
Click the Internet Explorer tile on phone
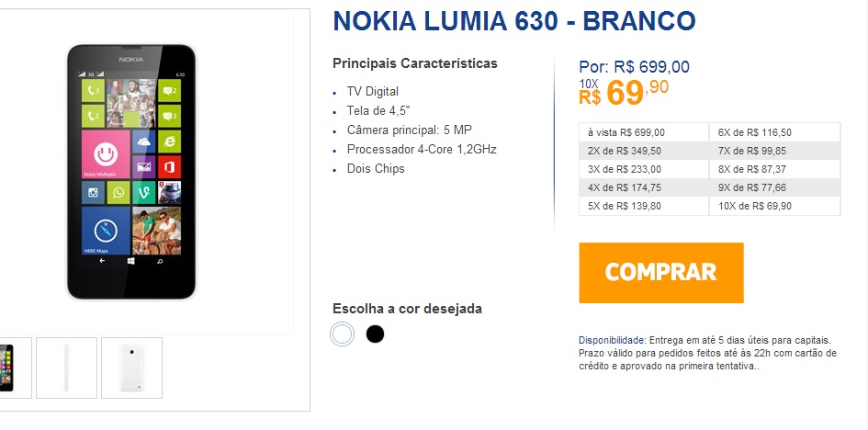coord(168,141)
